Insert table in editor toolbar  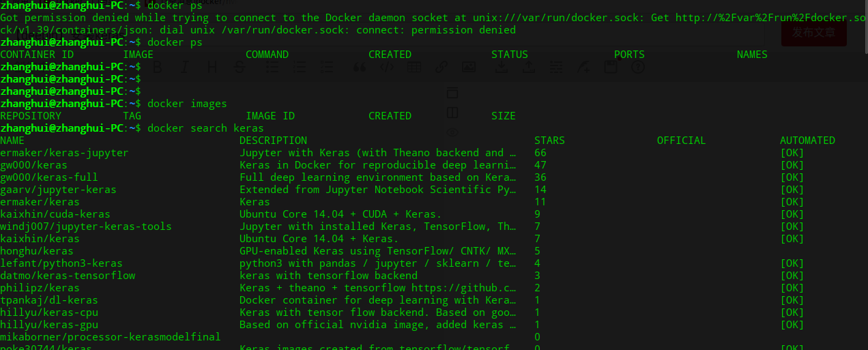414,67
